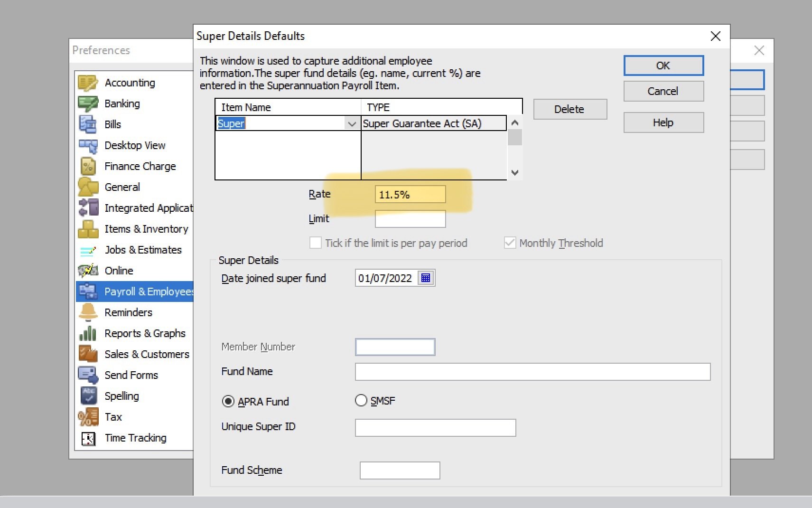
Task: Open the Help button
Action: pyautogui.click(x=663, y=122)
